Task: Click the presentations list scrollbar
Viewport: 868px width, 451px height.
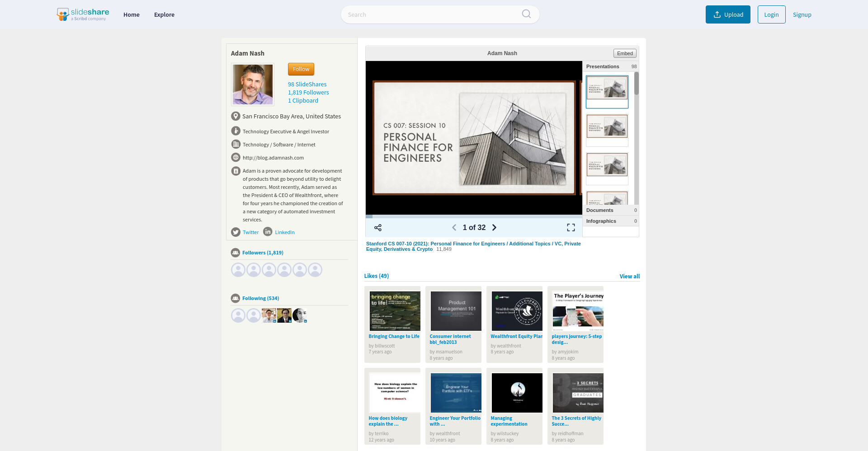Action: point(637,84)
